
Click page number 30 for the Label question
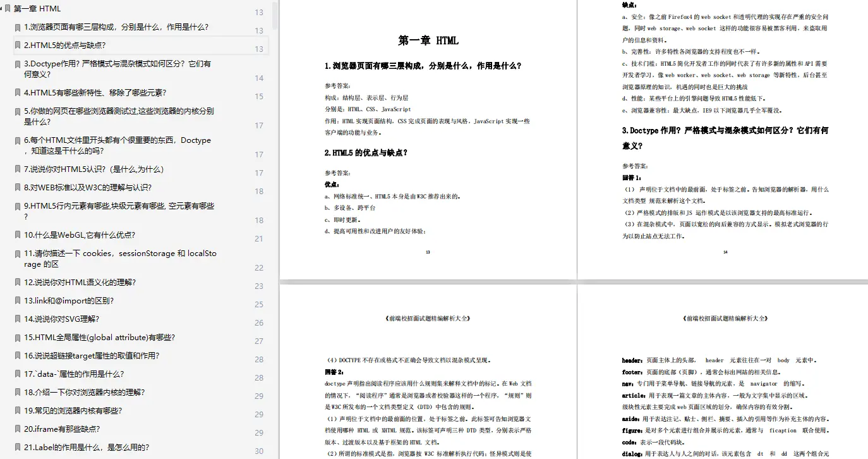point(258,451)
